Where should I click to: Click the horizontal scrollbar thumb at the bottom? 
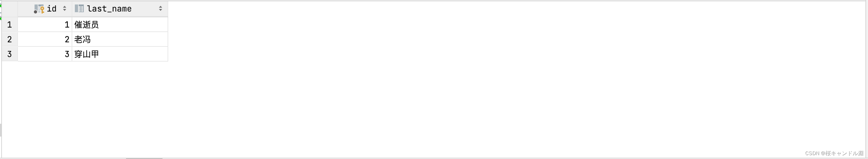click(144, 158)
